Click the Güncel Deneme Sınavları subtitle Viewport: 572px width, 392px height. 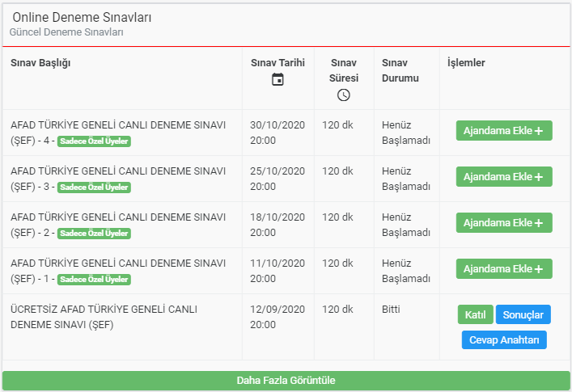click(66, 32)
